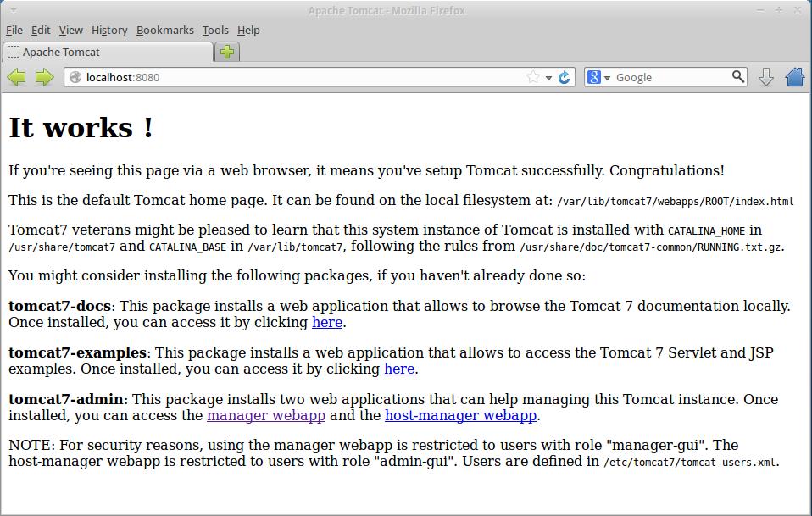Screen dimensions: 812x516
Task: Open the Downloads arrow icon
Action: pyautogui.click(x=766, y=78)
